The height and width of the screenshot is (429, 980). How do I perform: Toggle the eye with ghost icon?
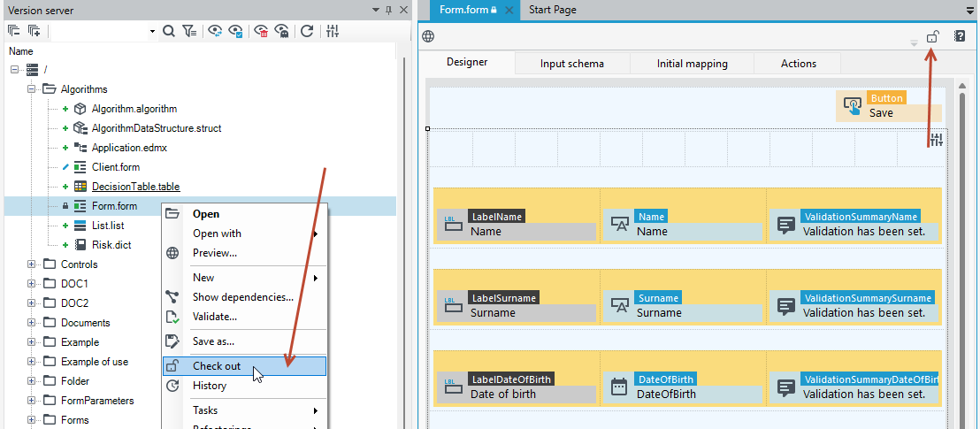[x=282, y=31]
